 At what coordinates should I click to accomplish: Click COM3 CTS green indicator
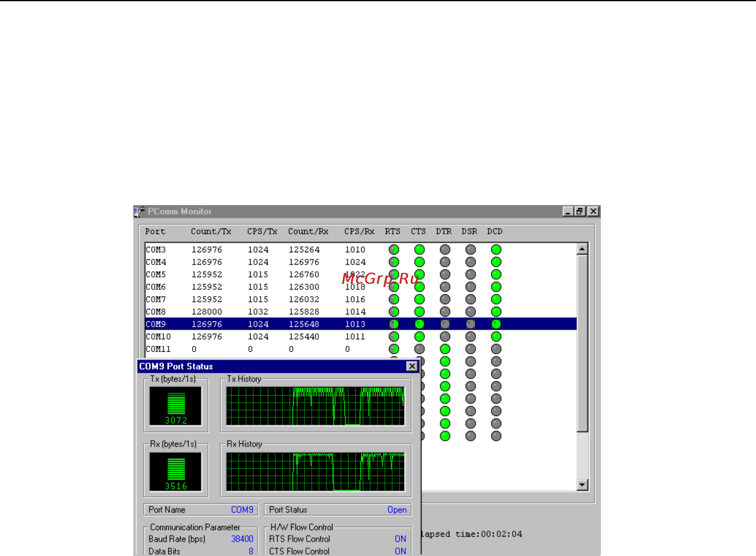(x=419, y=250)
